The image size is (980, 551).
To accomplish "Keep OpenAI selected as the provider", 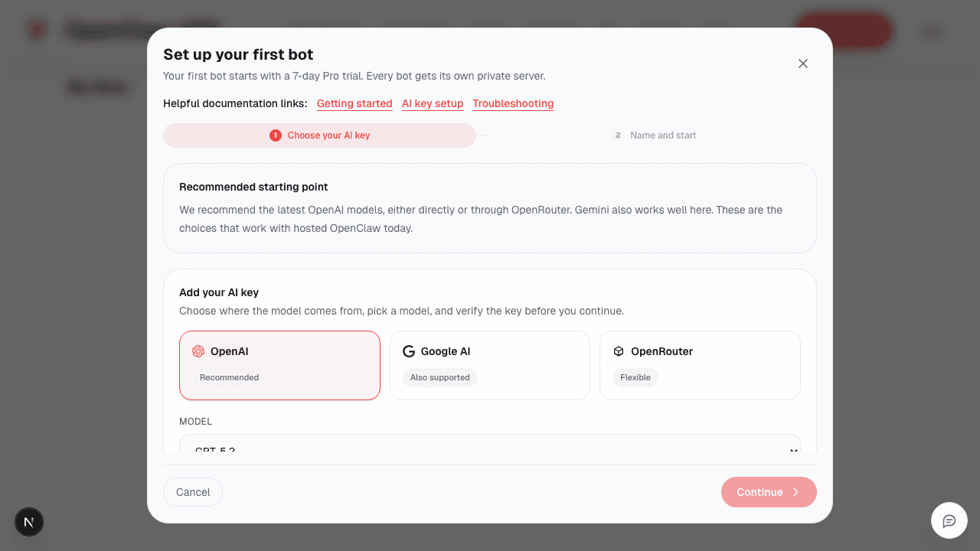I will coord(279,365).
